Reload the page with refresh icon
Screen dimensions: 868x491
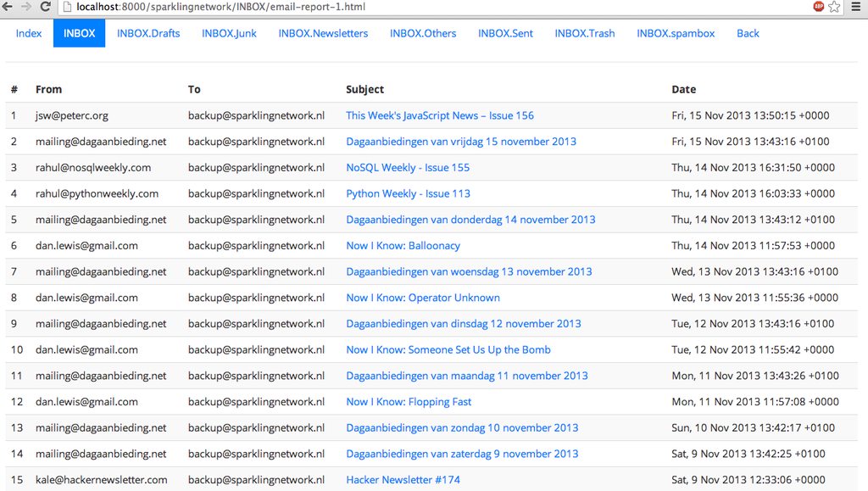[46, 7]
